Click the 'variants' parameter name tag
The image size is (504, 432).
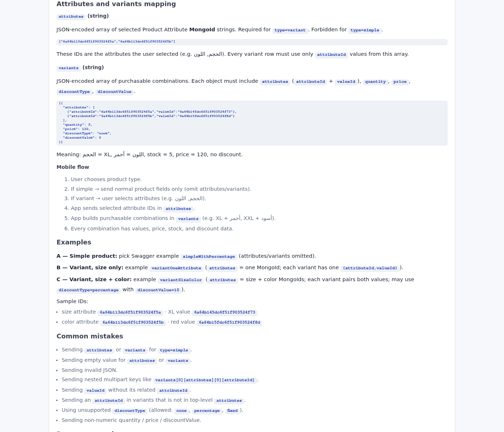point(68,68)
